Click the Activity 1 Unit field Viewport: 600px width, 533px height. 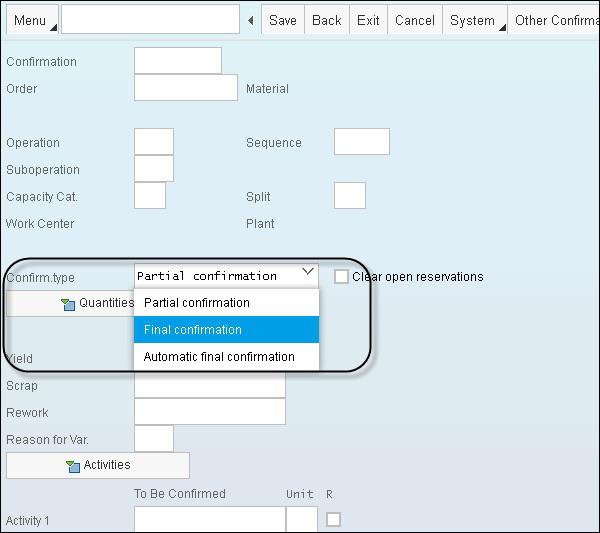point(302,519)
